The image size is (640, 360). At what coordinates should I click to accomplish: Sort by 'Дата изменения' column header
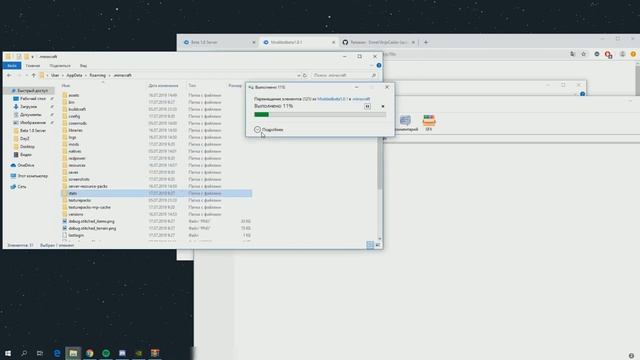pos(163,86)
